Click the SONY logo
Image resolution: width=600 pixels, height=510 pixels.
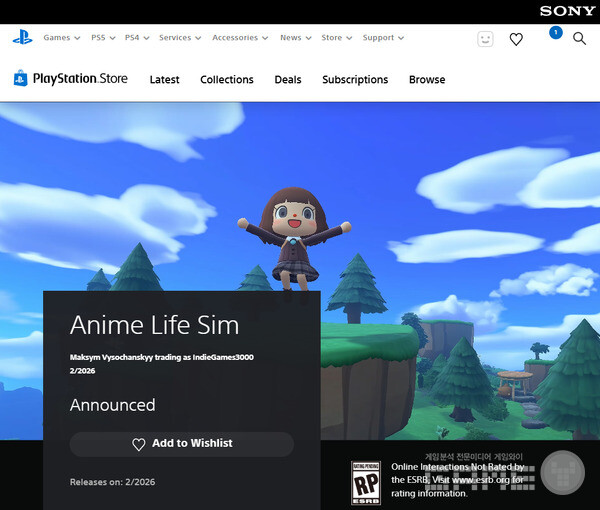point(567,11)
